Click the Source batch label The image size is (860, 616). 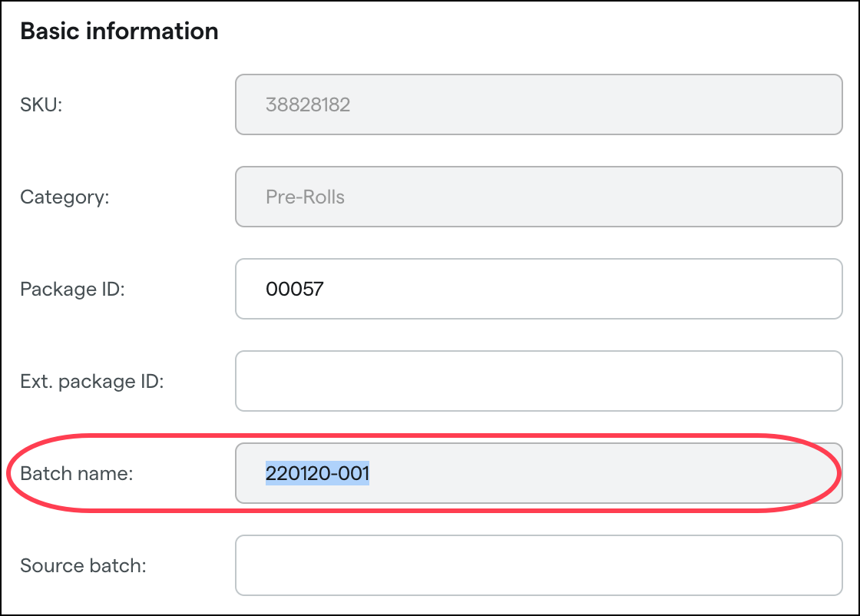[80, 566]
